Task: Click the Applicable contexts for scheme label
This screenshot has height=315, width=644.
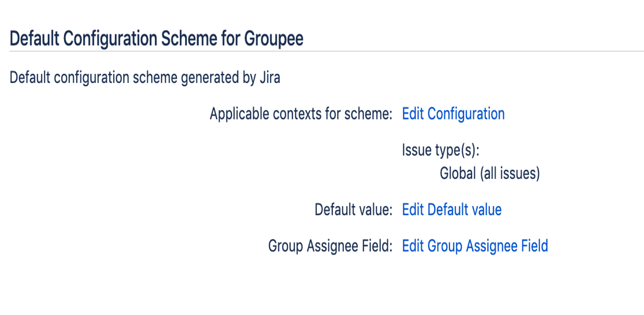Action: [x=301, y=114]
